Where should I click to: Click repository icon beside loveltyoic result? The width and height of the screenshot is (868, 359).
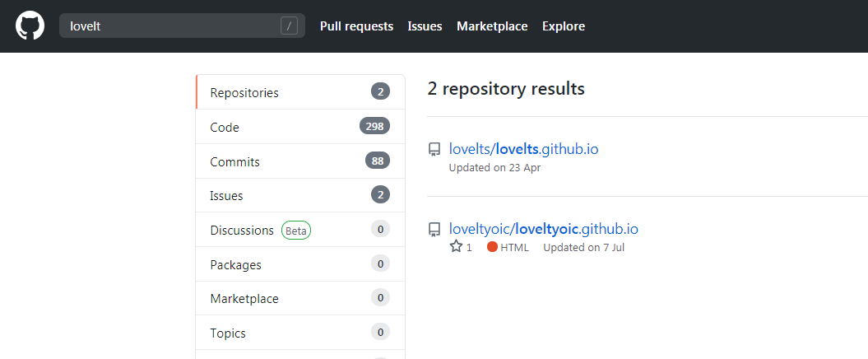(434, 230)
